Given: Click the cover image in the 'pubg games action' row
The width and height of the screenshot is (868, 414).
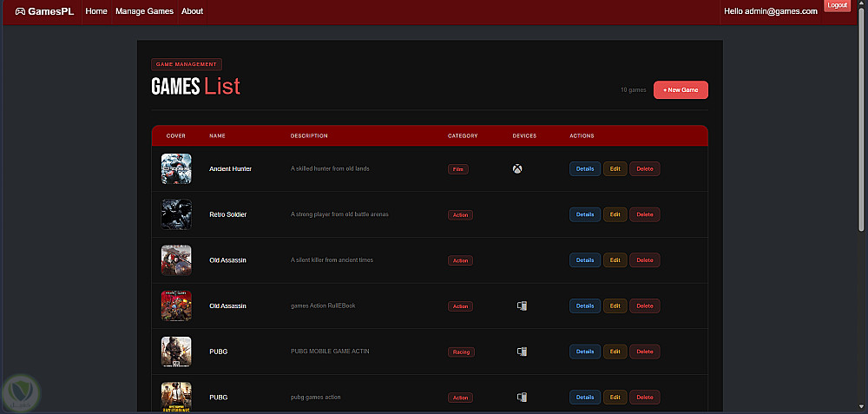Looking at the screenshot, I should pyautogui.click(x=176, y=397).
